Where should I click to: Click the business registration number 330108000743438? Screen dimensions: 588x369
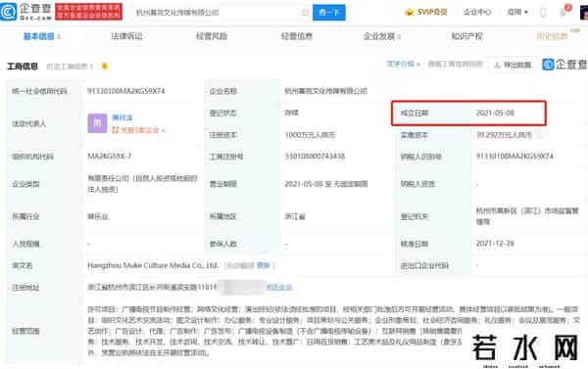[x=315, y=157]
